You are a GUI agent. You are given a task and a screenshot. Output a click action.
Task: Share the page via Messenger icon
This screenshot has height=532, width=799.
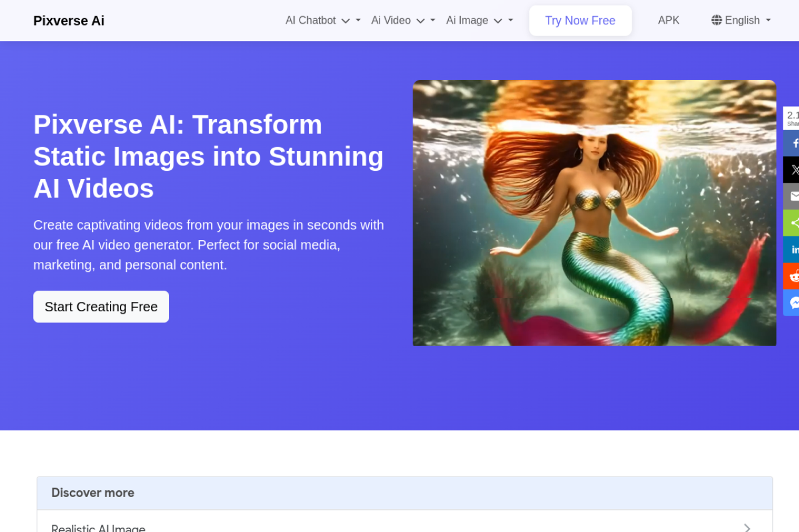click(x=792, y=302)
